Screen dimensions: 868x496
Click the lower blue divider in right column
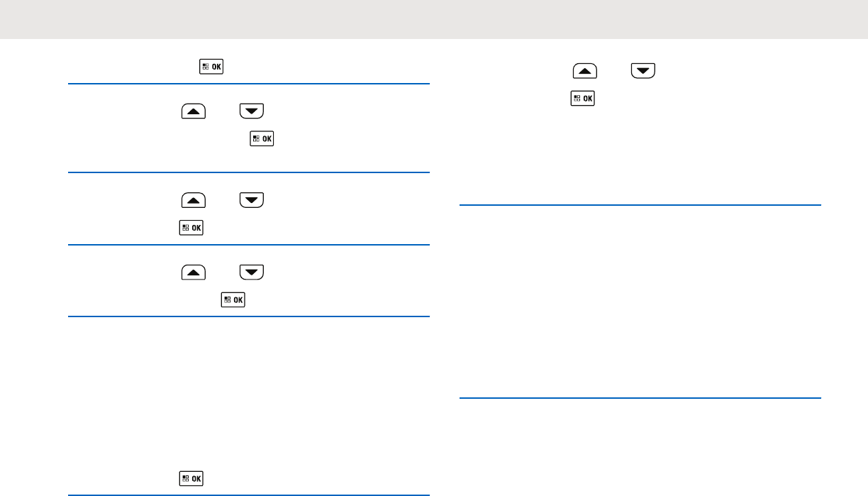tap(640, 398)
